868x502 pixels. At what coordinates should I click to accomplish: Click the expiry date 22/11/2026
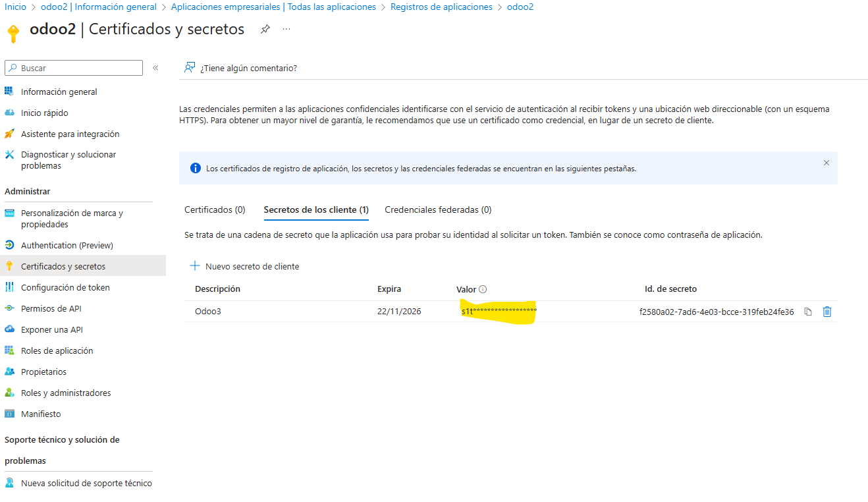click(399, 312)
